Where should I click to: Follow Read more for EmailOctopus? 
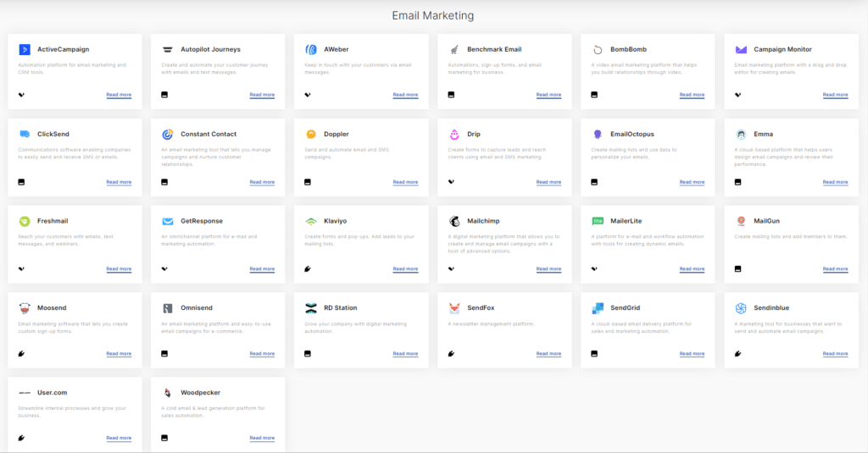[692, 182]
